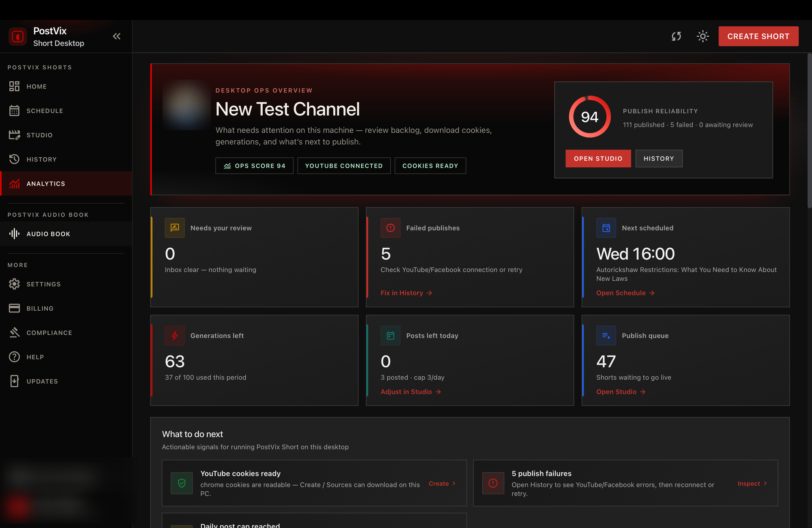812x528 pixels.
Task: Click the vertical scrollbar on right
Action: click(809, 131)
